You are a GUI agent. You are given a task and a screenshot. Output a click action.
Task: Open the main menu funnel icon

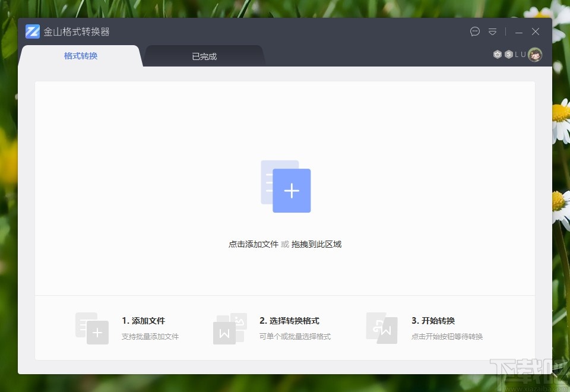click(492, 31)
